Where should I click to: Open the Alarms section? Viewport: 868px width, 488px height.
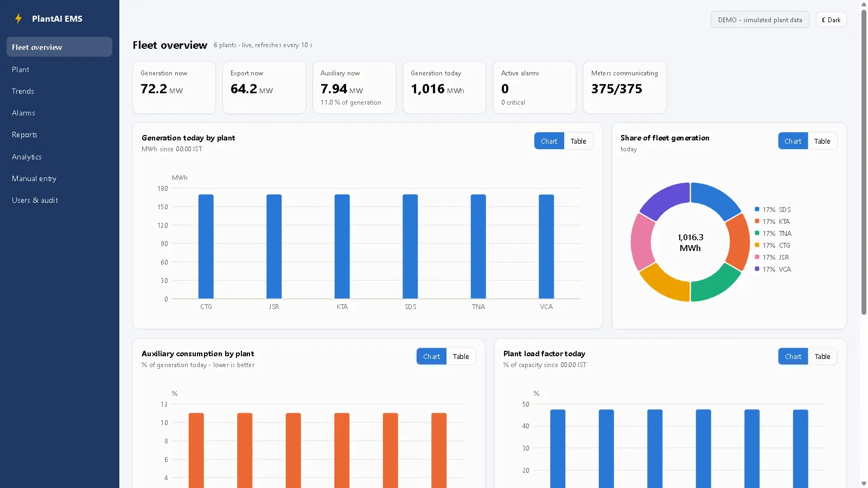coord(59,113)
